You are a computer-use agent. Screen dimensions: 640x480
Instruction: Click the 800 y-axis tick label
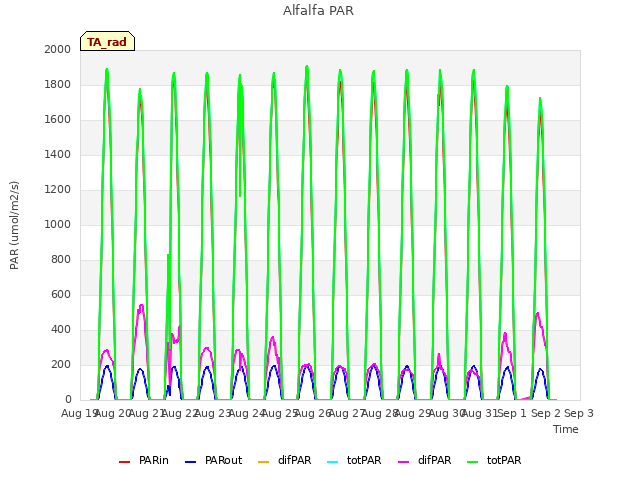[61, 260]
